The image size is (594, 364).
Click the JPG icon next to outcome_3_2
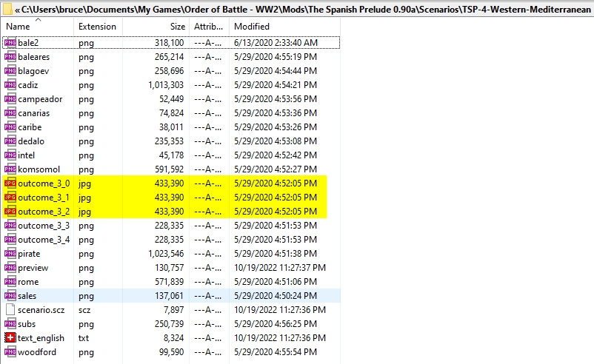[x=10, y=212]
